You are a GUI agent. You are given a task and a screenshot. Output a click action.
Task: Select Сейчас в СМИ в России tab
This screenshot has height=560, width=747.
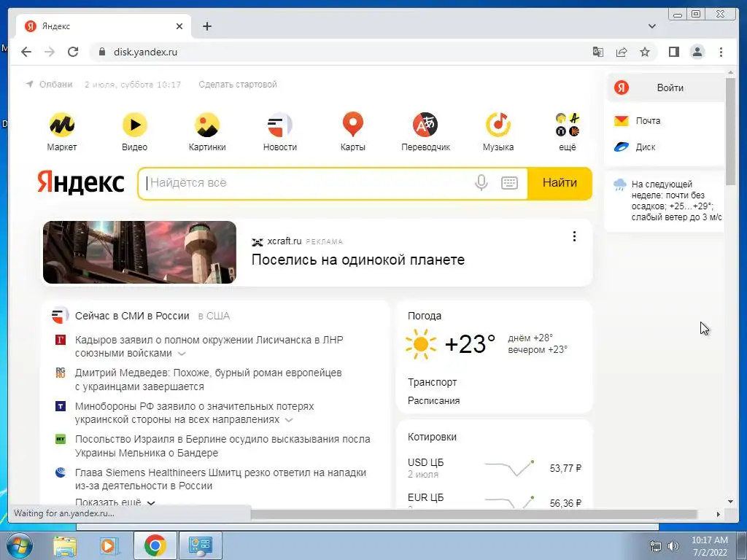click(132, 316)
